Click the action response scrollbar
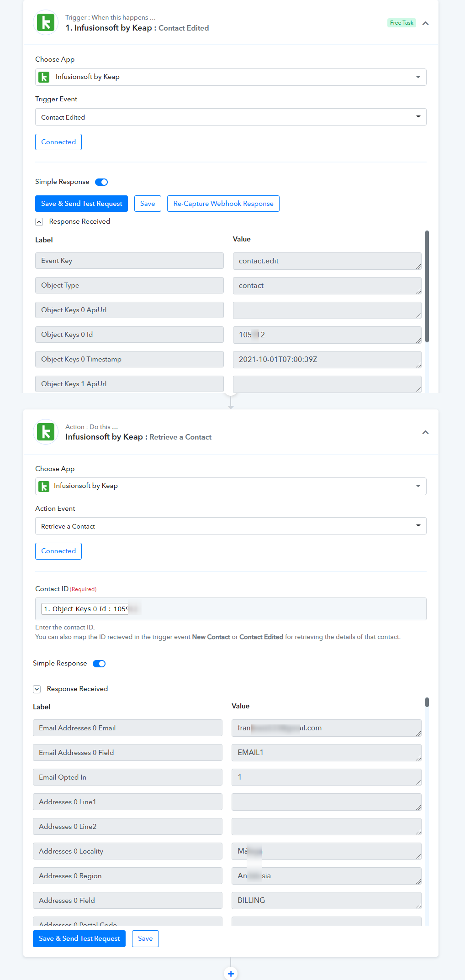The height and width of the screenshot is (980, 465). click(427, 702)
